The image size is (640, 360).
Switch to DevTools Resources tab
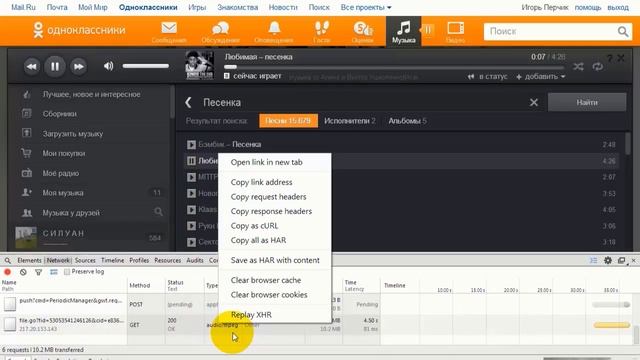click(167, 260)
